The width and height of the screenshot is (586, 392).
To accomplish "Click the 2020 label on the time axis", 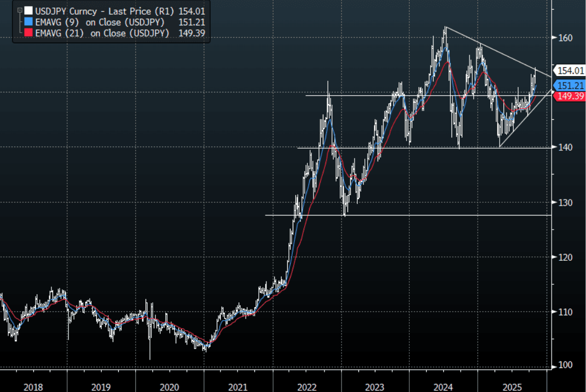I will pyautogui.click(x=169, y=387).
